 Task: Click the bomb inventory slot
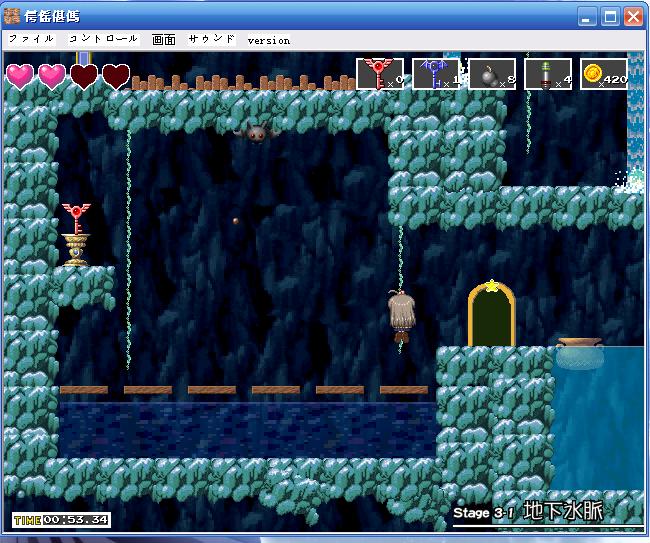pyautogui.click(x=492, y=74)
